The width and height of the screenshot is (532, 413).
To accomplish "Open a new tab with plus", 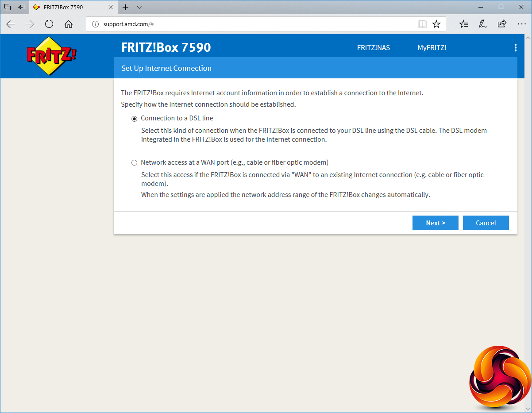I will pos(126,7).
